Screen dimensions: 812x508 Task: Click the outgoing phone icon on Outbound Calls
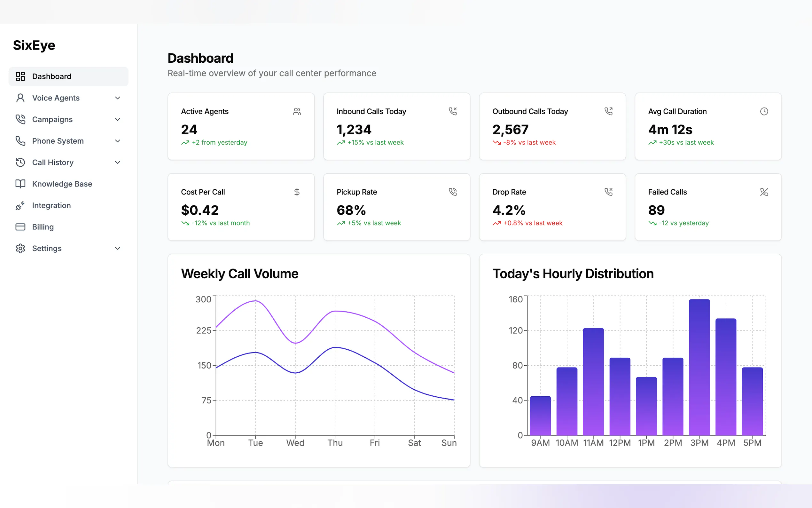(x=608, y=111)
